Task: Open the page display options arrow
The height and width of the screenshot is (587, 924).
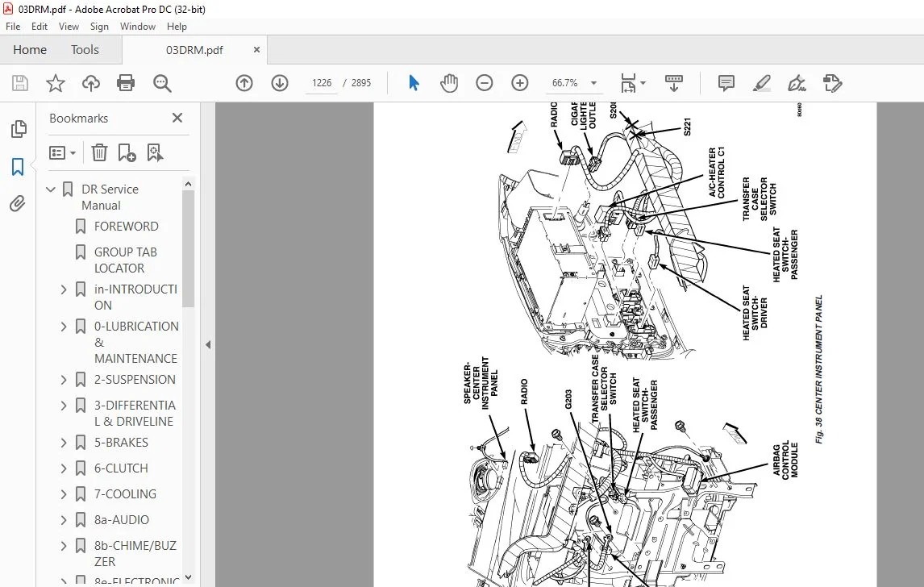Action: (643, 83)
